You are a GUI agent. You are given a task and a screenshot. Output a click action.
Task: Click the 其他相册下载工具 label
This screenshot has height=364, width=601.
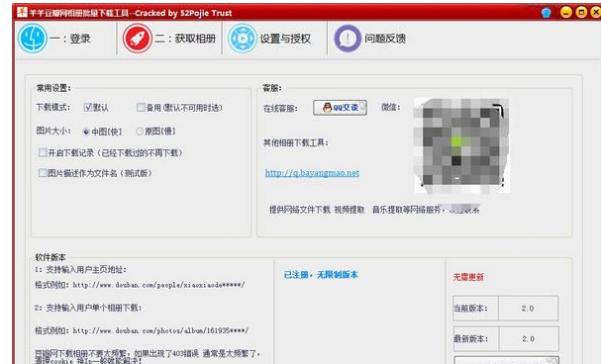tap(295, 142)
